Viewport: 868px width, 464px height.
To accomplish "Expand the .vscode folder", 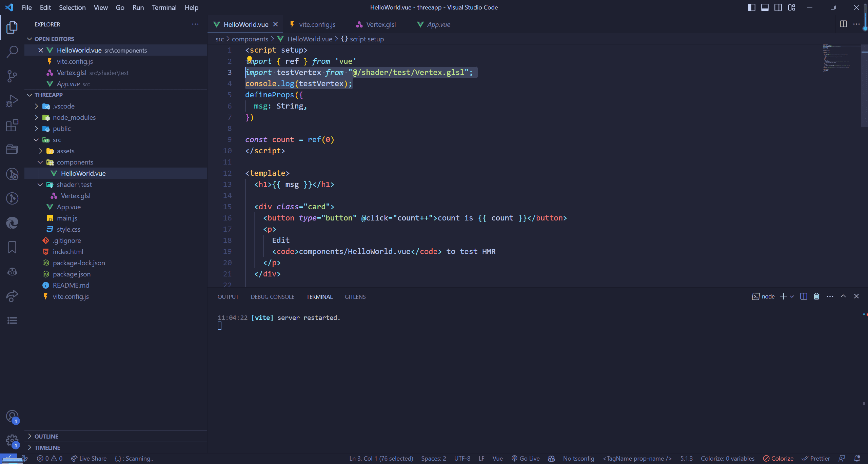I will pos(37,106).
